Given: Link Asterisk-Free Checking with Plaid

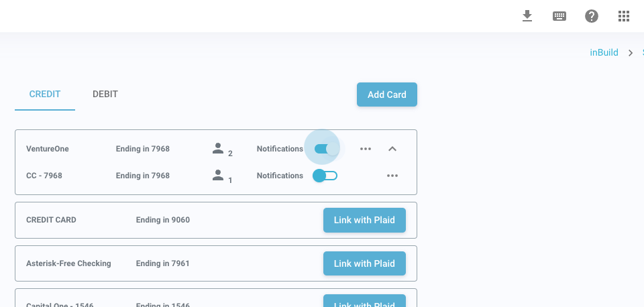Looking at the screenshot, I should (x=364, y=263).
